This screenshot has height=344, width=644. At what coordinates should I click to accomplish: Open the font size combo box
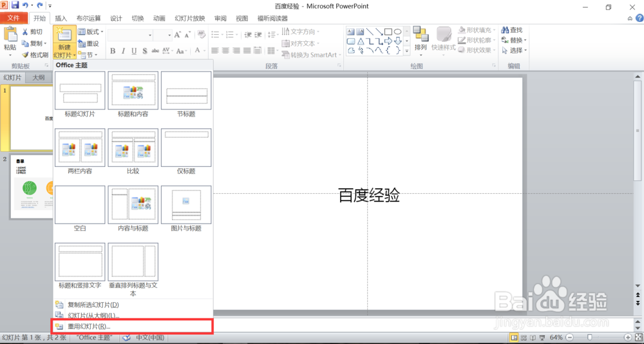pyautogui.click(x=163, y=35)
